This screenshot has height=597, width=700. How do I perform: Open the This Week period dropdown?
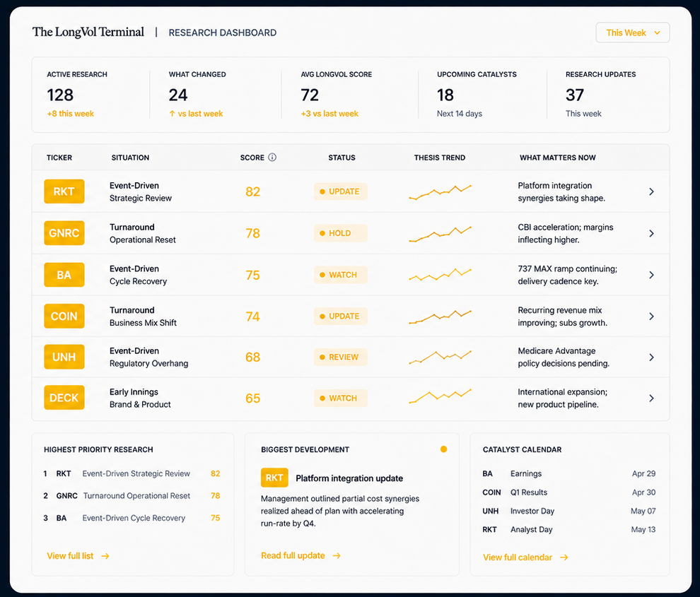click(x=633, y=32)
